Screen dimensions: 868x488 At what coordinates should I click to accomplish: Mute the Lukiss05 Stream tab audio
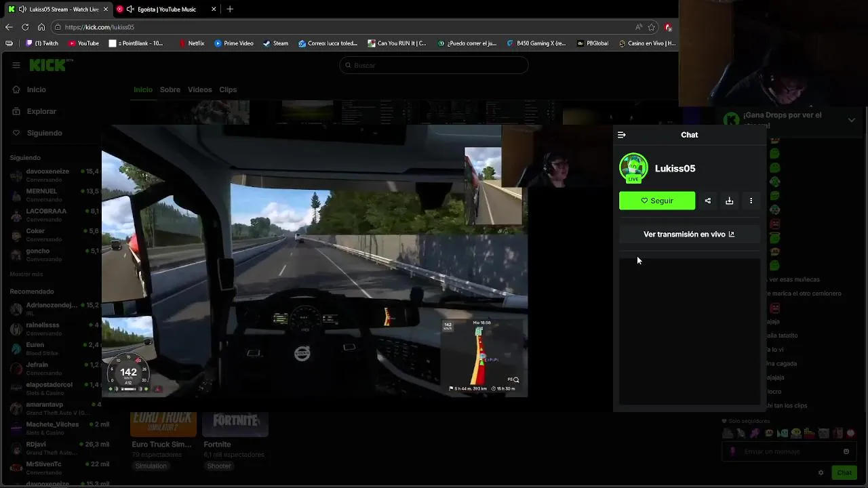[x=22, y=9]
